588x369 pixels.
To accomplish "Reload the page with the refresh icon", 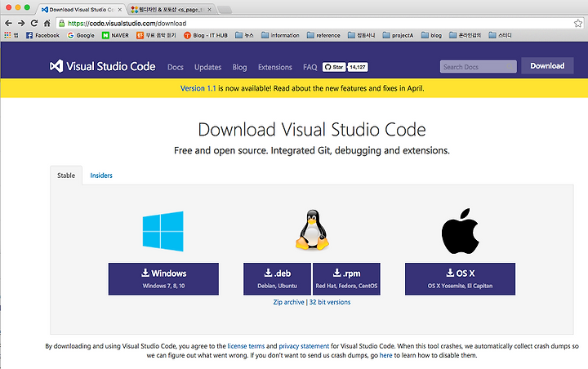I will [x=34, y=23].
